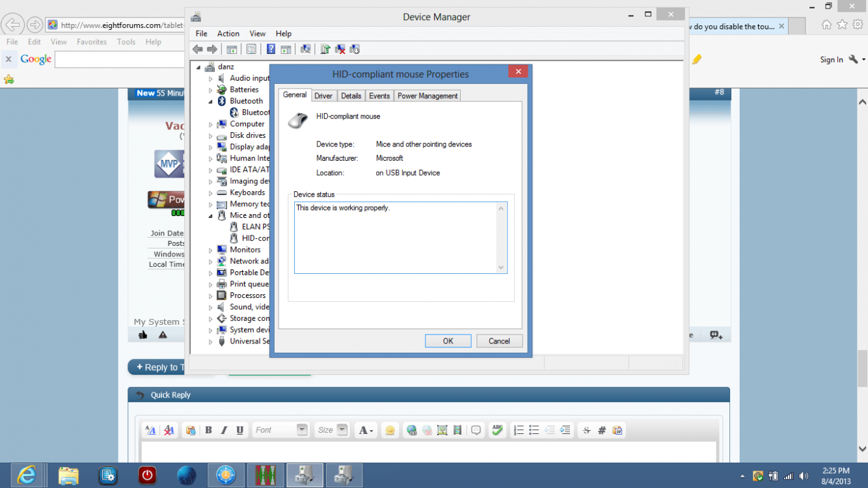Click the Properties toolbar icon in Device Manager
Image resolution: width=868 pixels, height=488 pixels.
coord(251,49)
